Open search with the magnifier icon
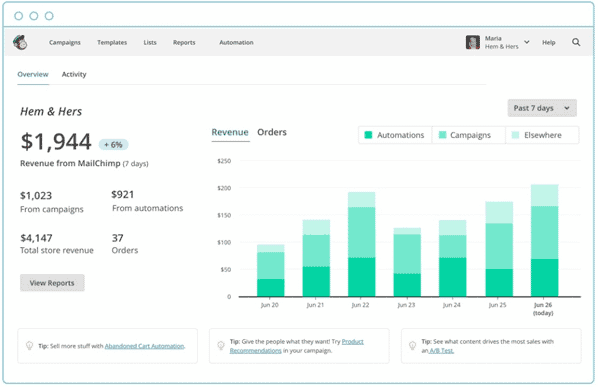 tap(576, 42)
